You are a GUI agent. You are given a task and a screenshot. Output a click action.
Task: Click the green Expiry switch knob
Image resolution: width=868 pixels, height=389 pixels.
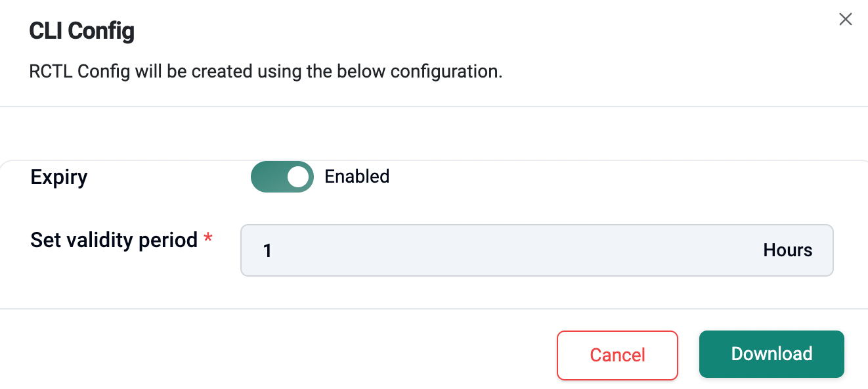click(297, 176)
